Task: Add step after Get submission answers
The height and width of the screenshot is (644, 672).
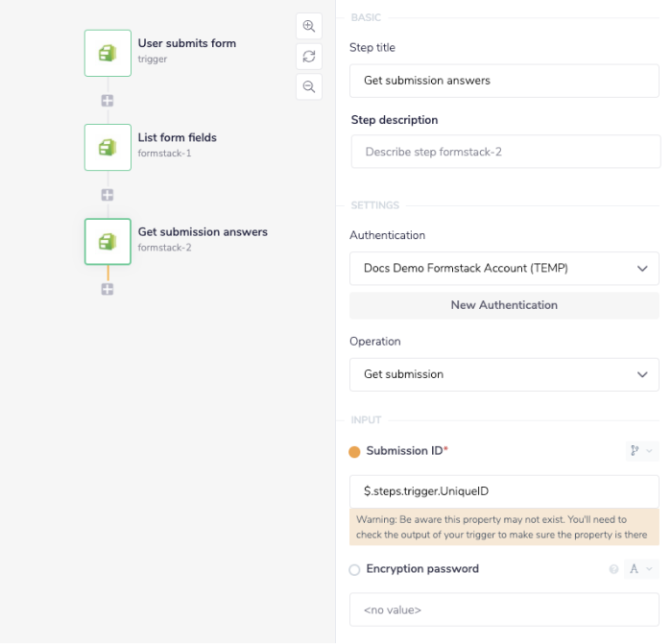Action: [x=108, y=289]
